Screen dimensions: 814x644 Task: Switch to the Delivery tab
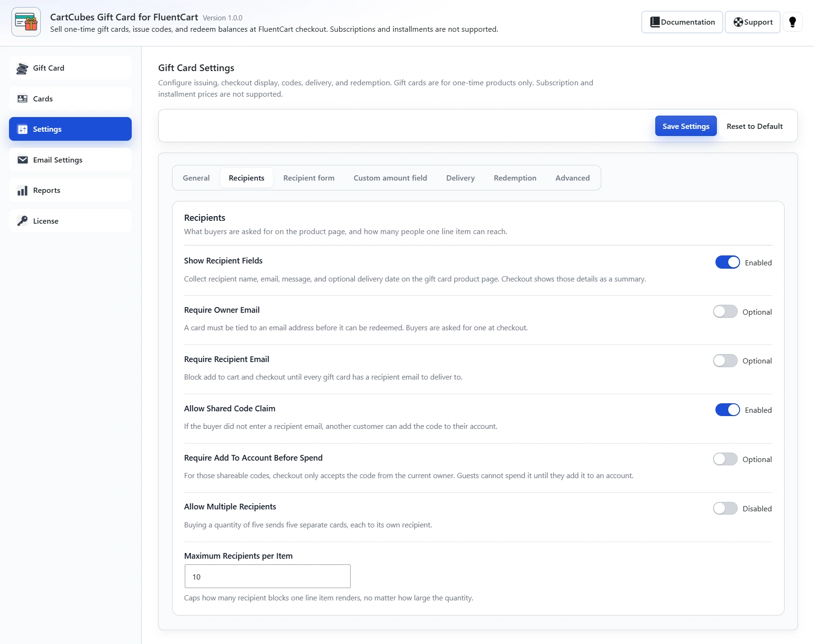(461, 178)
